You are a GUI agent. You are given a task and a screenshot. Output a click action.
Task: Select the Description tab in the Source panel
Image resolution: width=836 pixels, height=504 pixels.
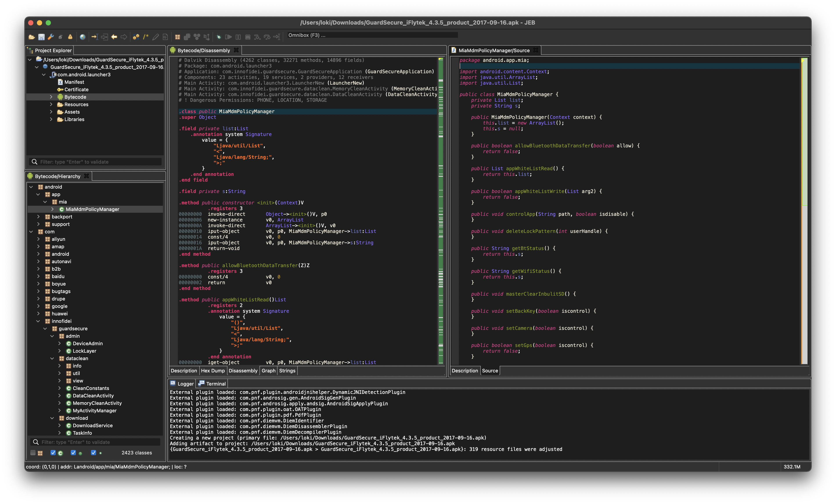pos(465,370)
